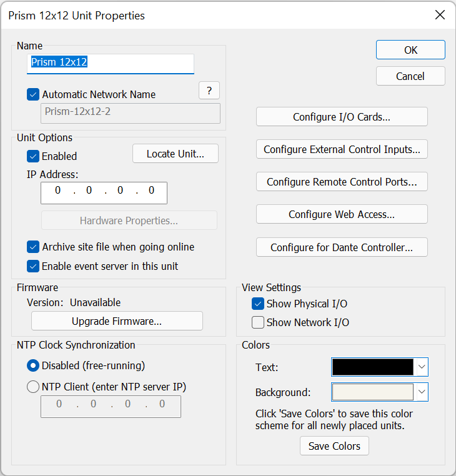The height and width of the screenshot is (476, 456).
Task: Click the black Text color swatch
Action: click(x=373, y=367)
